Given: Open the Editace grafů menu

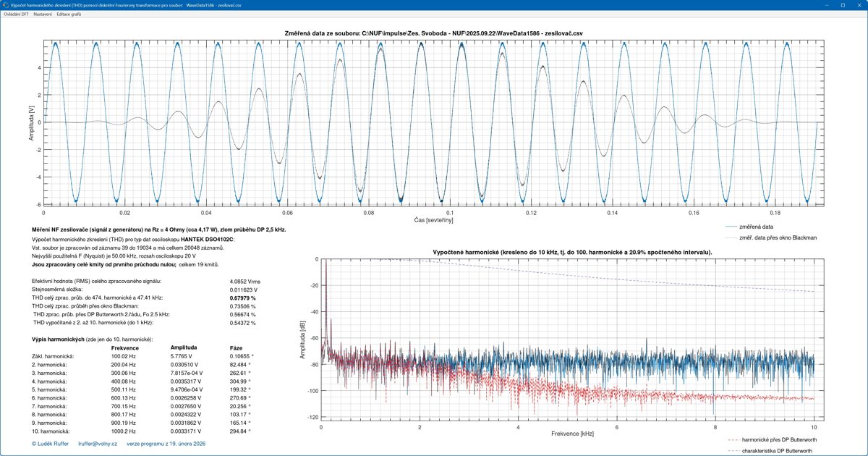Looking at the screenshot, I should tap(69, 14).
